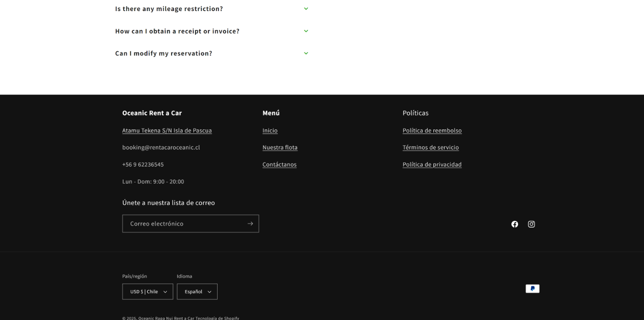Go to Inicio menu link
Image resolution: width=644 pixels, height=320 pixels.
[270, 131]
